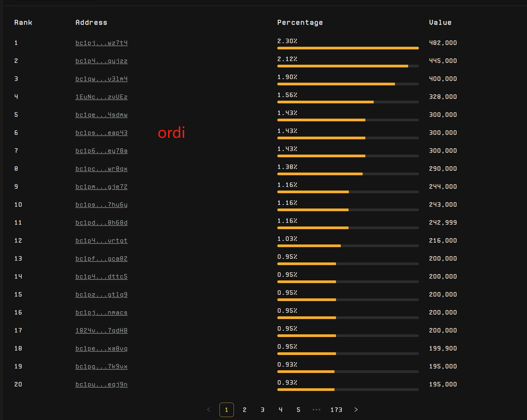Select the value 199,900

443,349
